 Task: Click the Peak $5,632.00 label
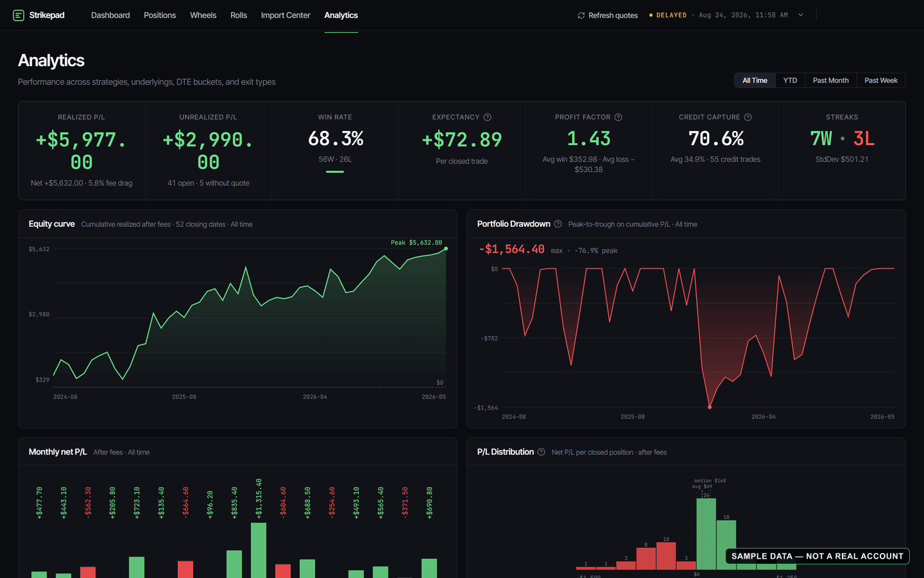point(416,243)
